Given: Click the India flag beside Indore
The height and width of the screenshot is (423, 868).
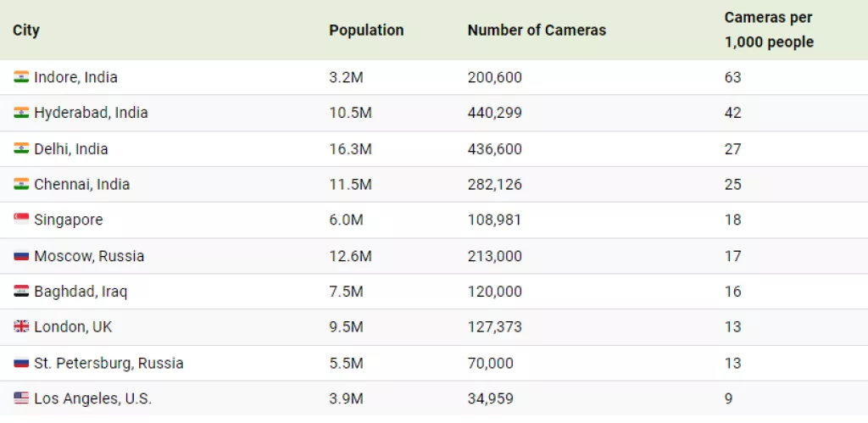Looking at the screenshot, I should 21,77.
